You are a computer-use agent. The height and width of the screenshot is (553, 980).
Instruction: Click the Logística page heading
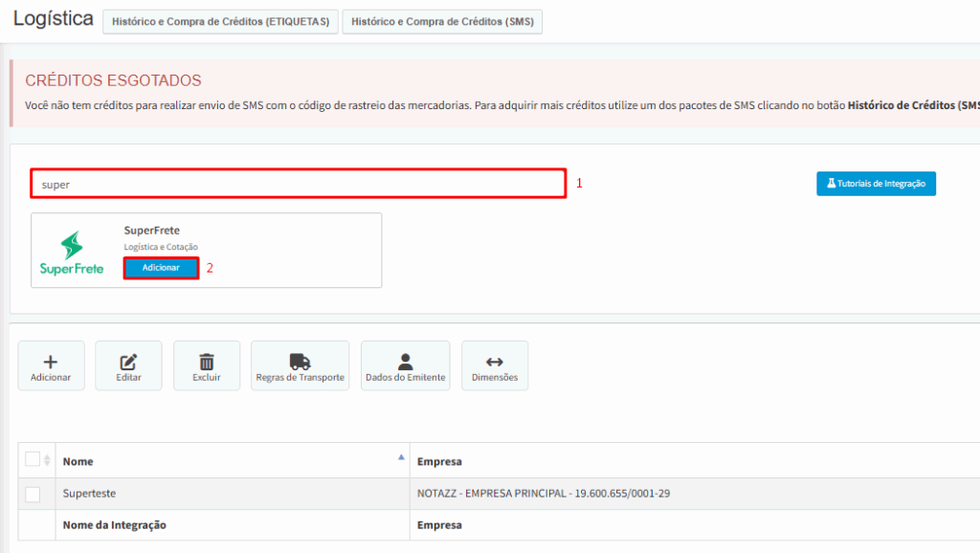[x=54, y=19]
